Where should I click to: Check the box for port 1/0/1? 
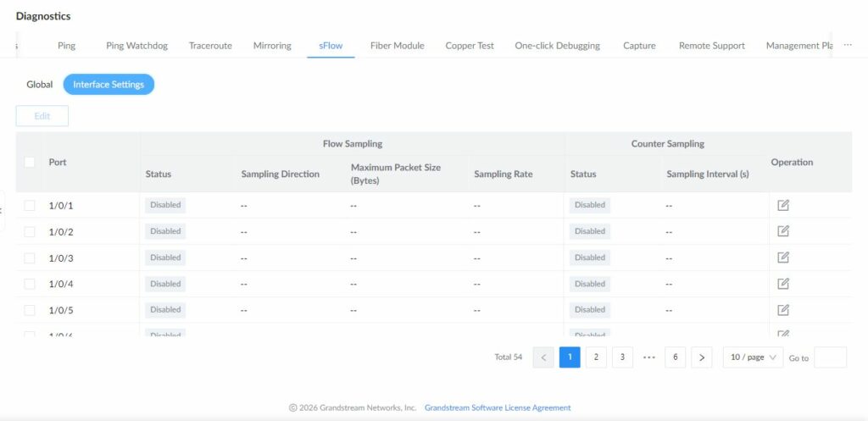30,205
